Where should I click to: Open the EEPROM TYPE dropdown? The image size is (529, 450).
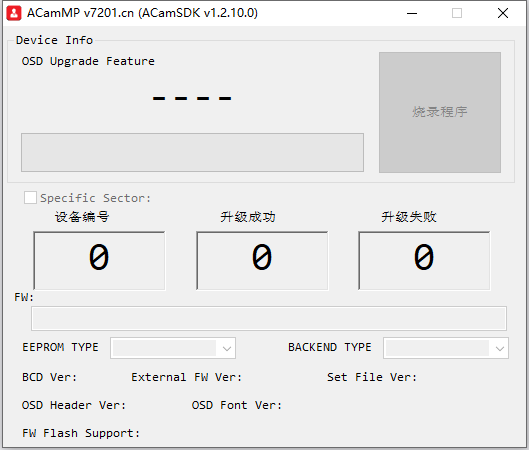(173, 348)
